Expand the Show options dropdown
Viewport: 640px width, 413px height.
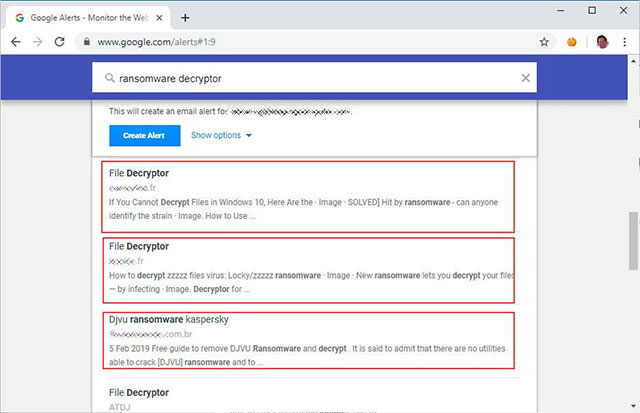[x=221, y=135]
